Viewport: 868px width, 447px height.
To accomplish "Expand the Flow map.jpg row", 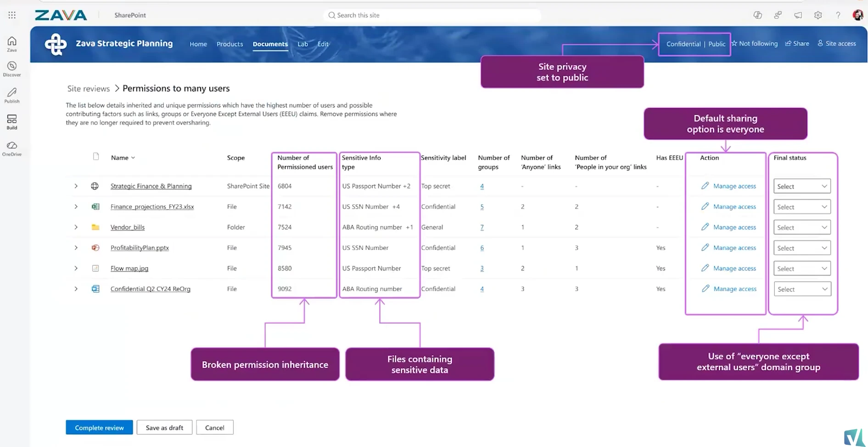I will coord(76,268).
